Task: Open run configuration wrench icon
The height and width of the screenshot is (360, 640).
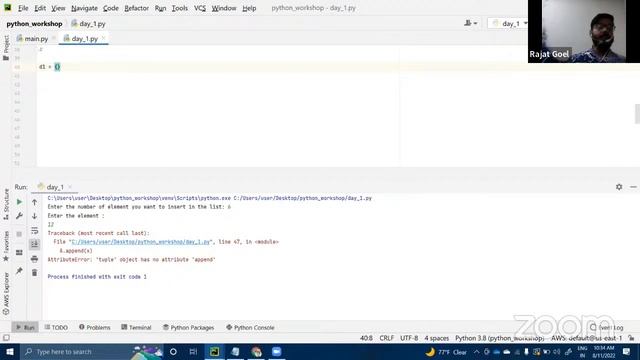Action: tap(19, 216)
